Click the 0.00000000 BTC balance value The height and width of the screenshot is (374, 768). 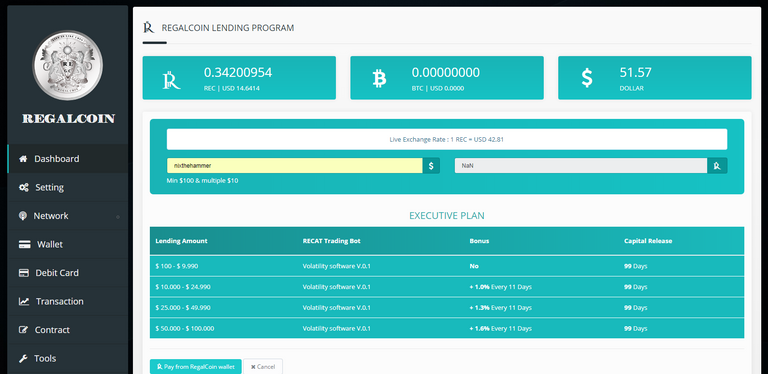446,72
